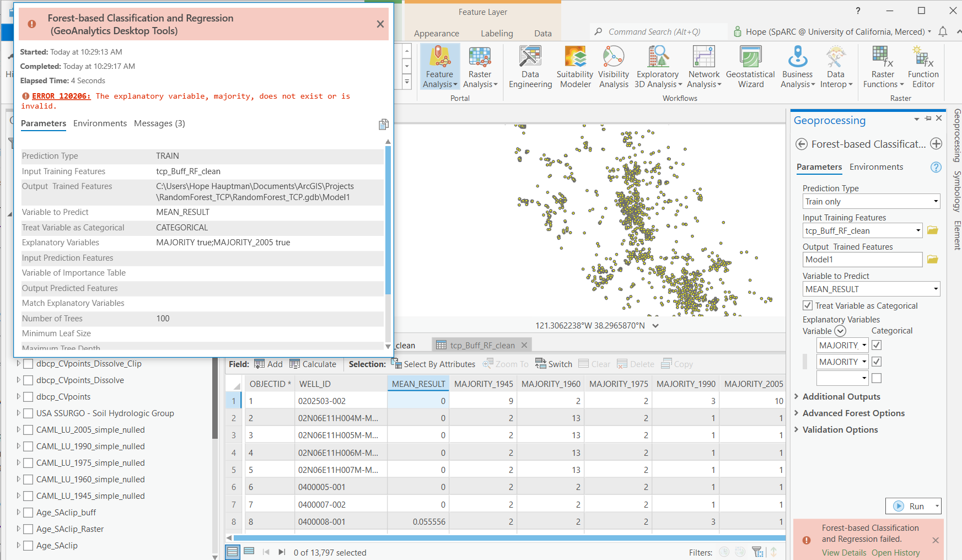Enable the Age_SAclip_Raster layer checkbox
Screen dimensions: 962x560
coord(28,529)
